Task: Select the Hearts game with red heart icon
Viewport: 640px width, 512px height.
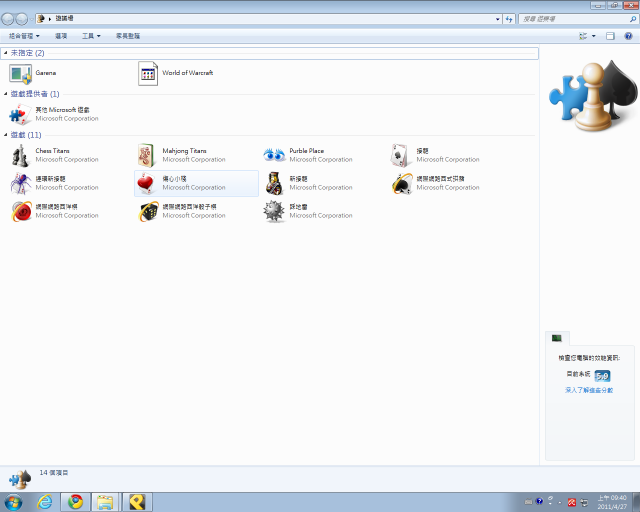Action: point(196,183)
